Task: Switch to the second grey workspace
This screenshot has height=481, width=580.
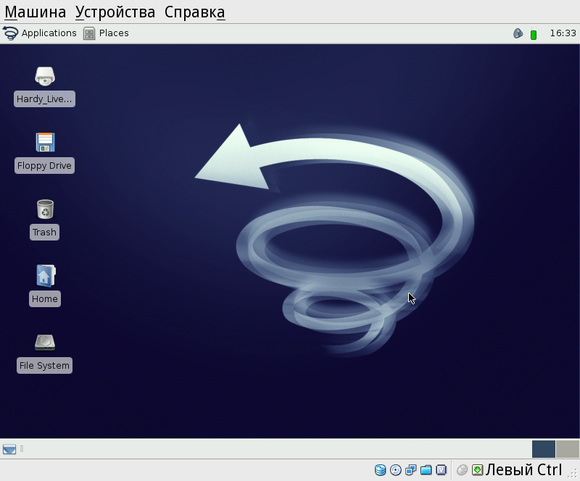Action: pyautogui.click(x=567, y=449)
